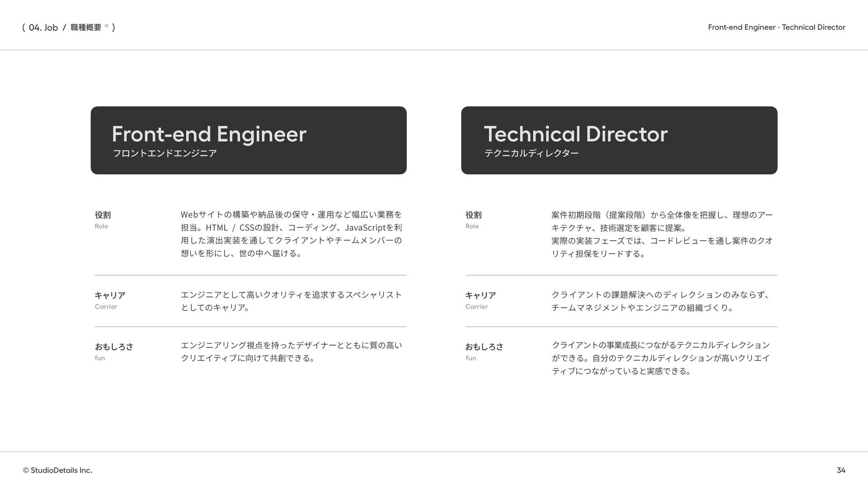Click the role paragraph starting with 案件初期段階

662,234
